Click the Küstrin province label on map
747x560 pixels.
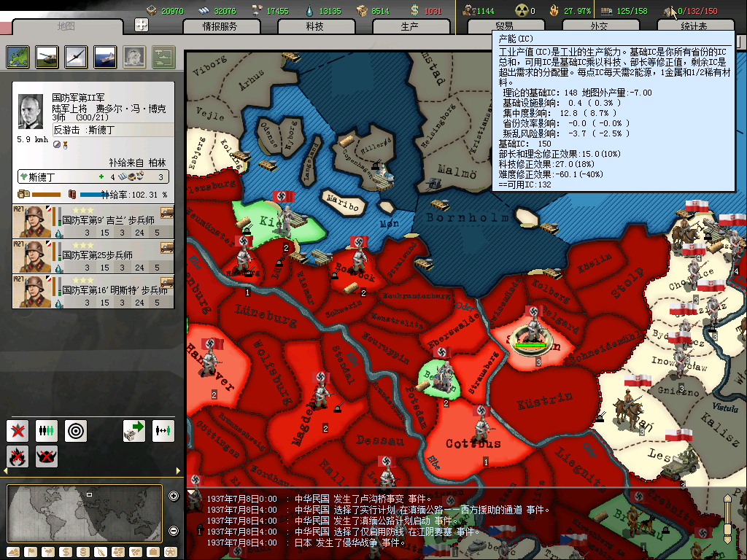(x=544, y=401)
